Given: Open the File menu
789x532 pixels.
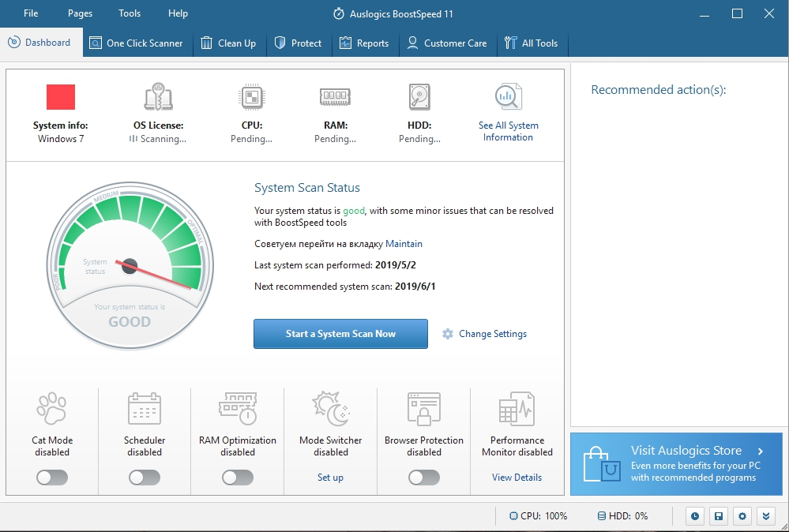Looking at the screenshot, I should [31, 13].
